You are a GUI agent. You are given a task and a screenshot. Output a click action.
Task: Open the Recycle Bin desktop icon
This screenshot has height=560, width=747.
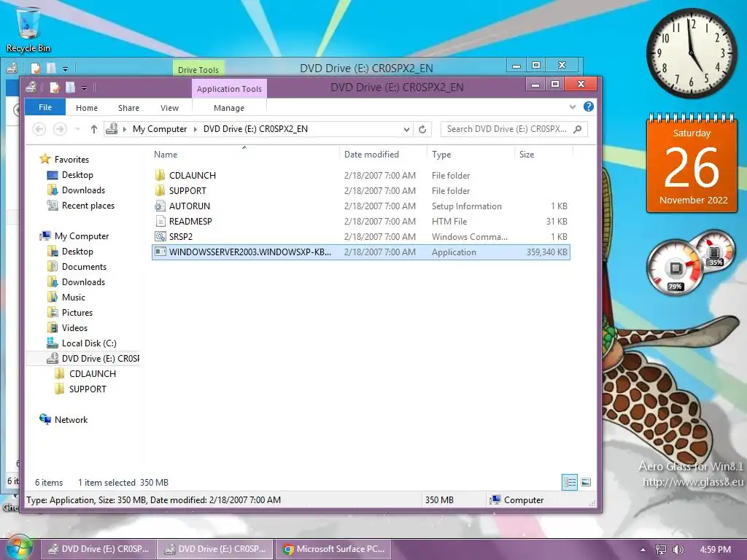(x=28, y=30)
